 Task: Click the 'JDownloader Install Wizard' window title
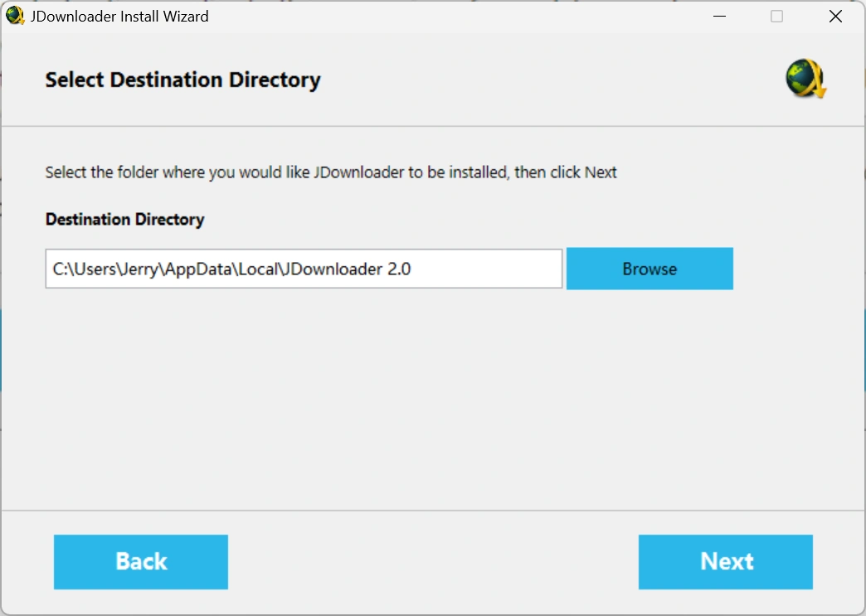[x=119, y=17]
